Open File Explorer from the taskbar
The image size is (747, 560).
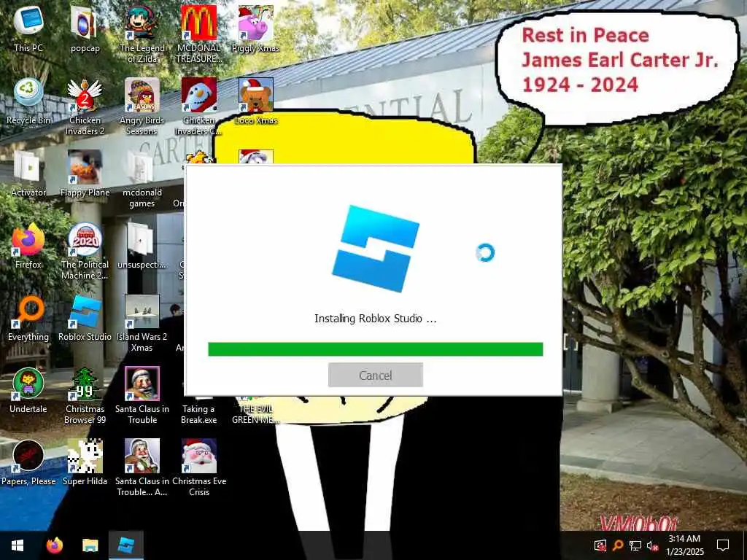coord(90,545)
